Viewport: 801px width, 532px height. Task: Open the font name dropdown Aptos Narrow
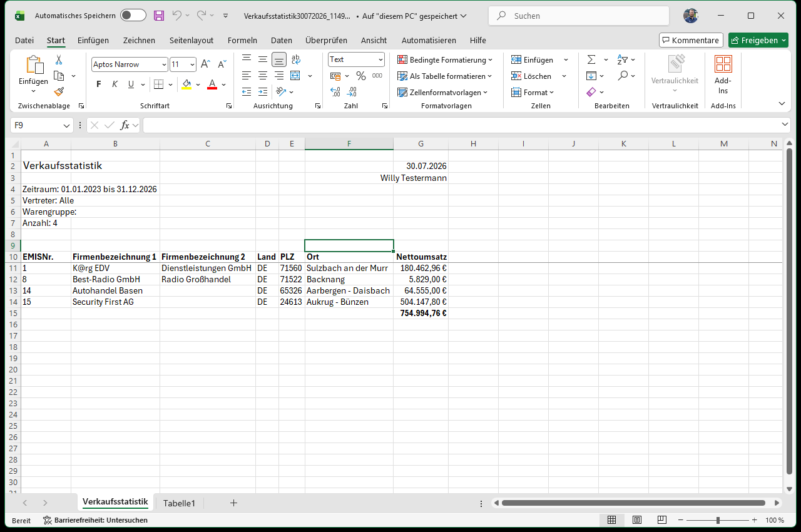pyautogui.click(x=164, y=64)
